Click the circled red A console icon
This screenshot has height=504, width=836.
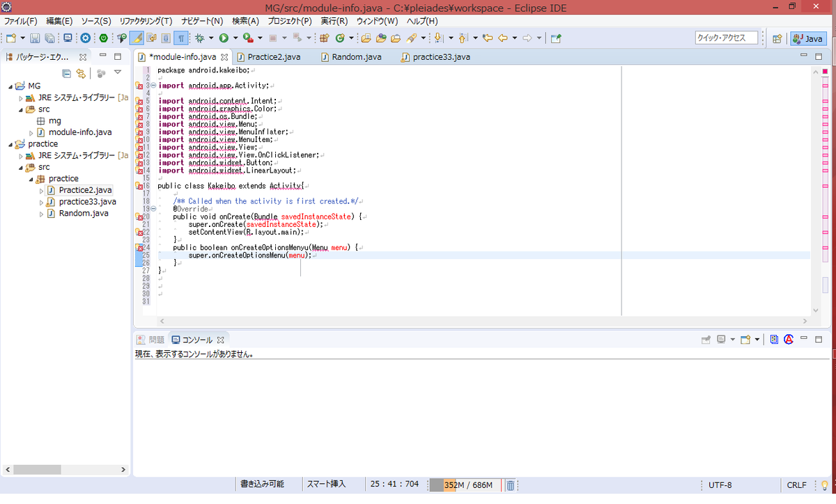click(x=789, y=339)
